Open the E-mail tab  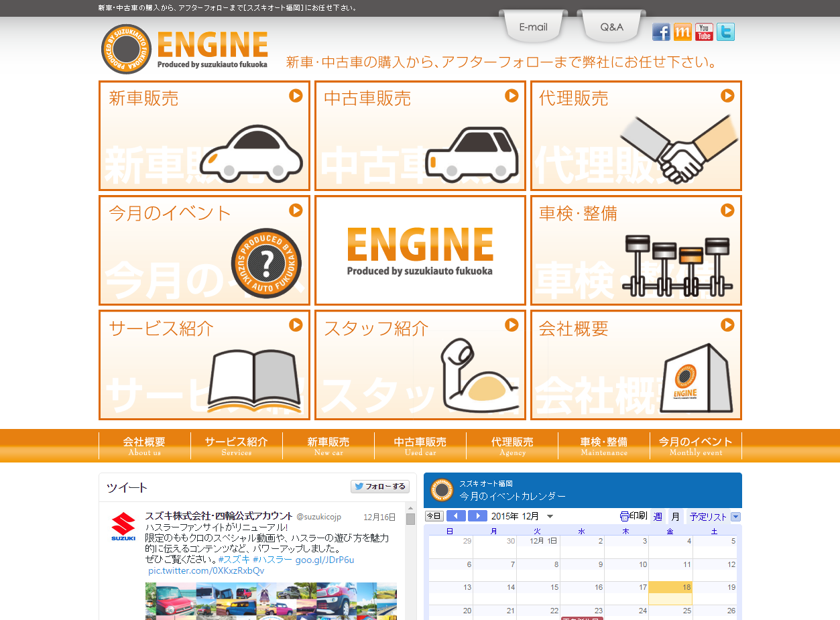tap(534, 27)
